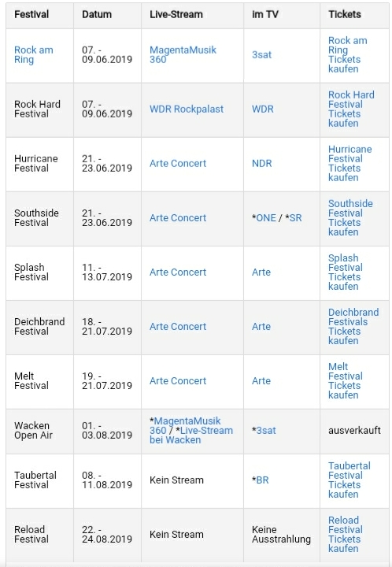Open Southside Festival Tickets kaufen link
The width and height of the screenshot is (392, 567).
350,217
